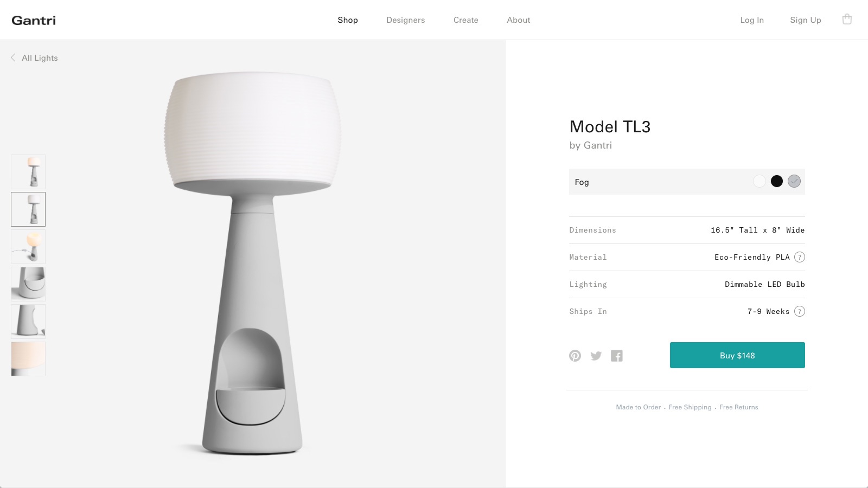View the lit lamp with cord thumbnail

point(28,247)
